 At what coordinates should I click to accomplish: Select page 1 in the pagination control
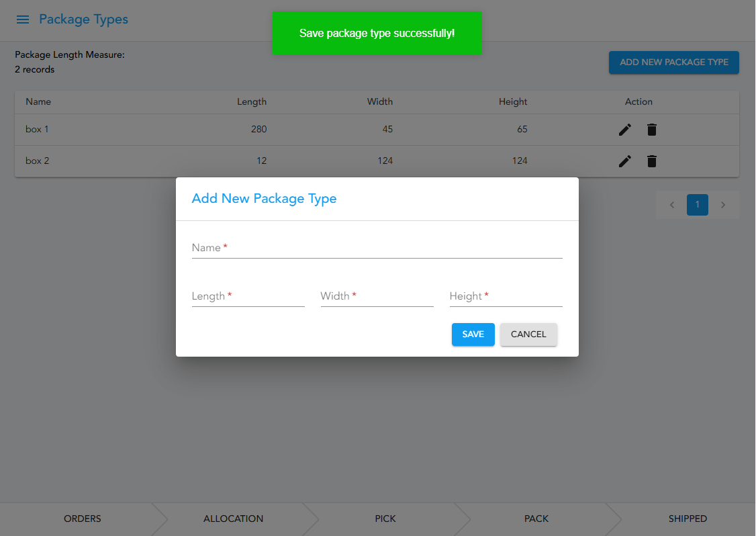coord(697,205)
